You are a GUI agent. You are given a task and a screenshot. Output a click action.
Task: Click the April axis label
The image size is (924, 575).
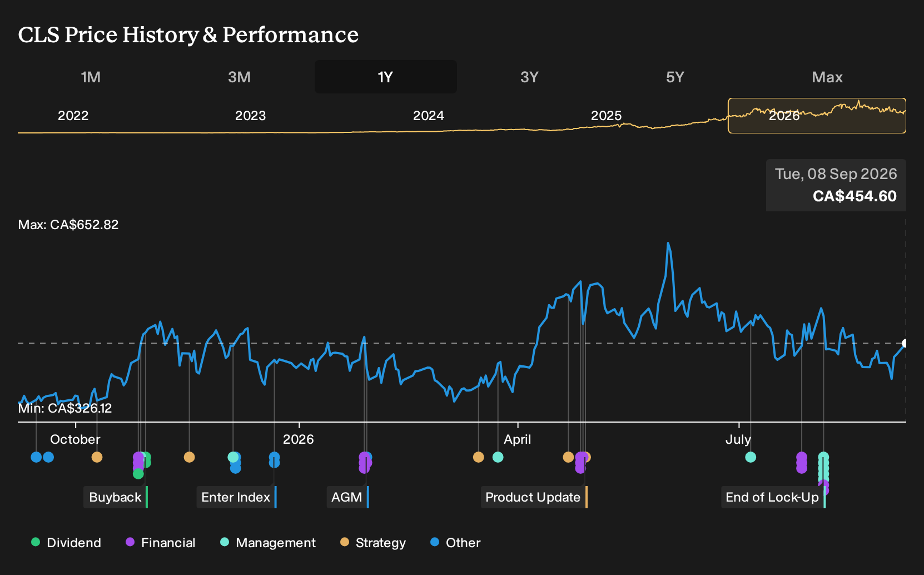tap(517, 439)
